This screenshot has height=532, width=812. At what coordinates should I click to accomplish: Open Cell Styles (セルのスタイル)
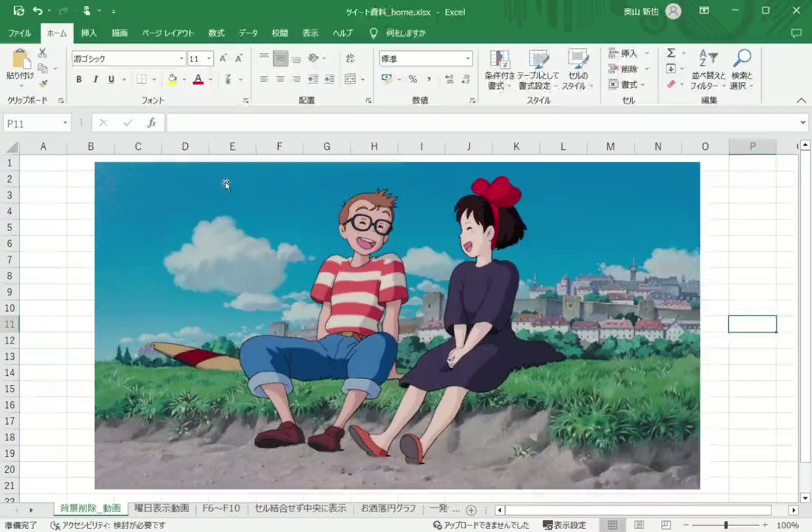coord(578,69)
